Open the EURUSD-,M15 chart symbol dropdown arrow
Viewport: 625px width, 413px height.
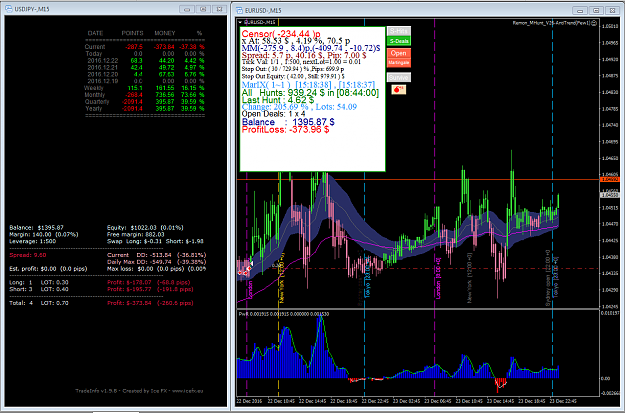tap(240, 22)
